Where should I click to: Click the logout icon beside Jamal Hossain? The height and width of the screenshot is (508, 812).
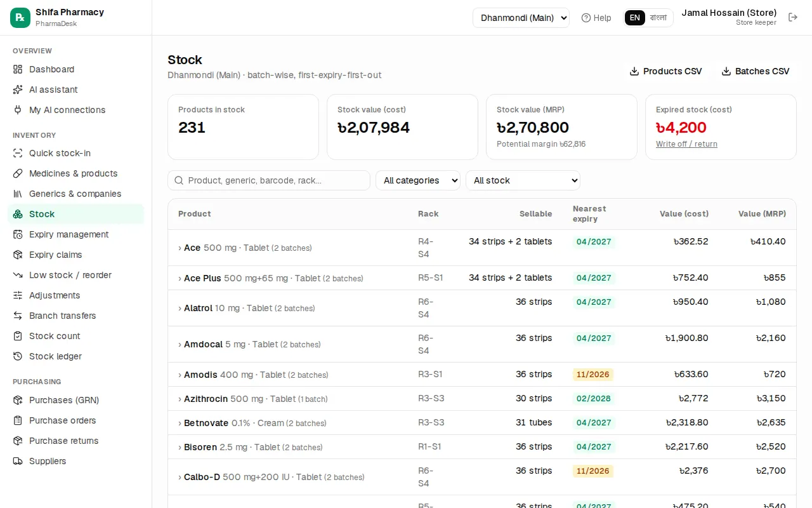coord(793,17)
